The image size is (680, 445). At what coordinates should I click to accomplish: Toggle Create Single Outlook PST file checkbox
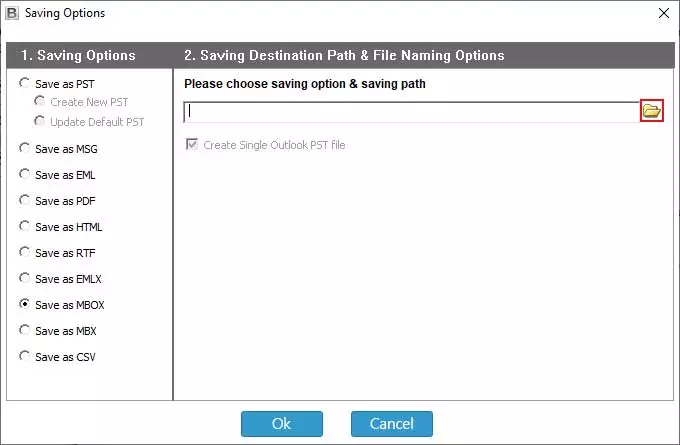pos(192,145)
